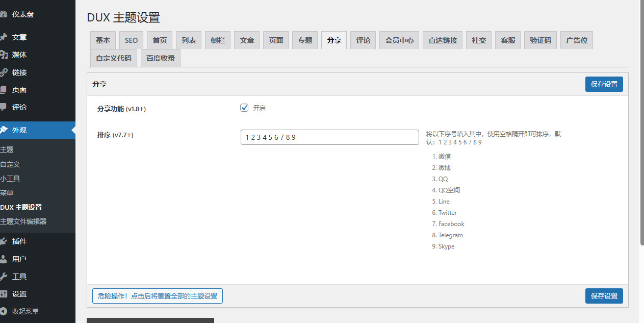The height and width of the screenshot is (323, 644).
Task: Open the 百度收录 tab
Action: 161,58
